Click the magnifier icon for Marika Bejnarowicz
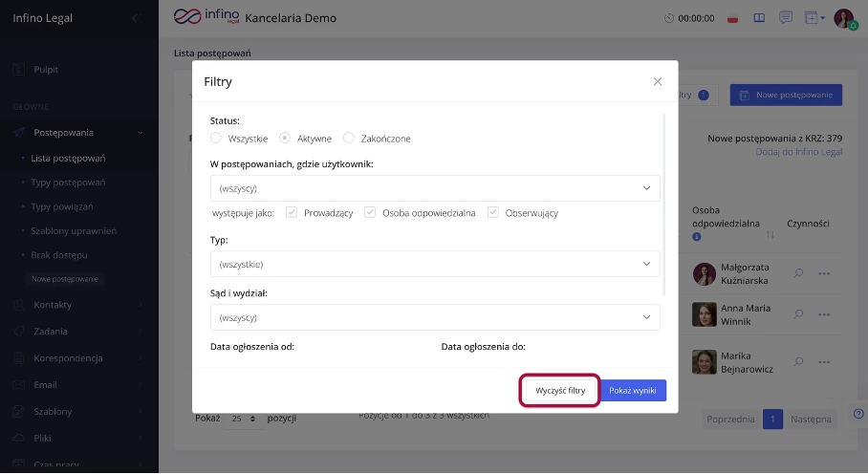The height and width of the screenshot is (474, 868). tap(798, 362)
